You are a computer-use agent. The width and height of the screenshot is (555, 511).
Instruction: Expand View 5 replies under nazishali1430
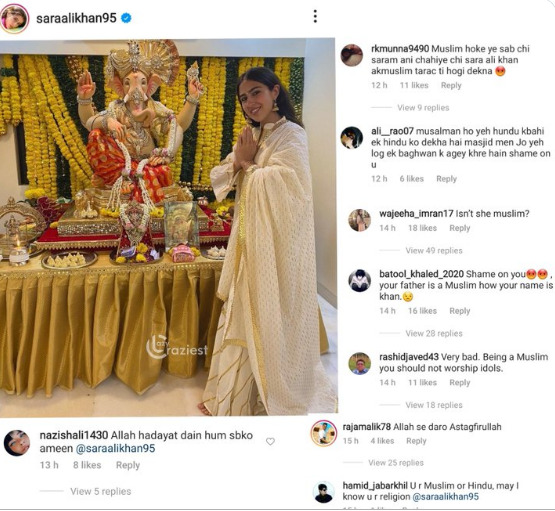[x=101, y=491]
